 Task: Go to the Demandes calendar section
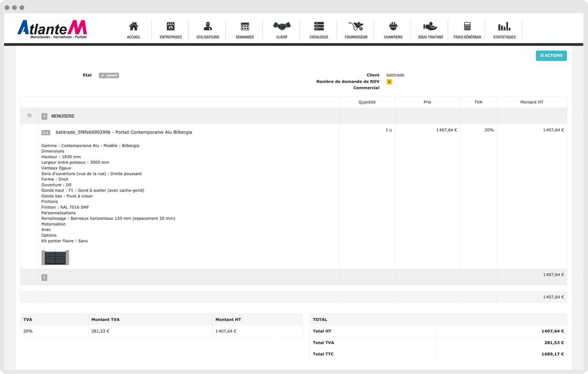click(x=244, y=29)
